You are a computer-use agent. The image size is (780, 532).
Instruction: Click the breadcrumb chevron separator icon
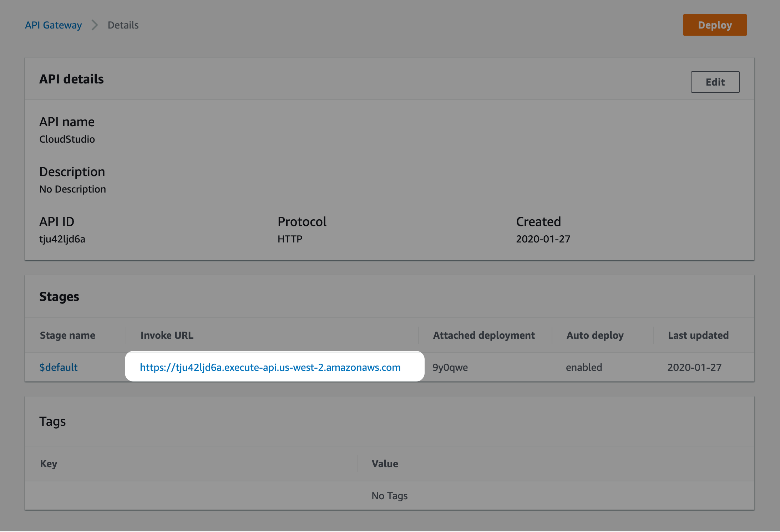(95, 25)
